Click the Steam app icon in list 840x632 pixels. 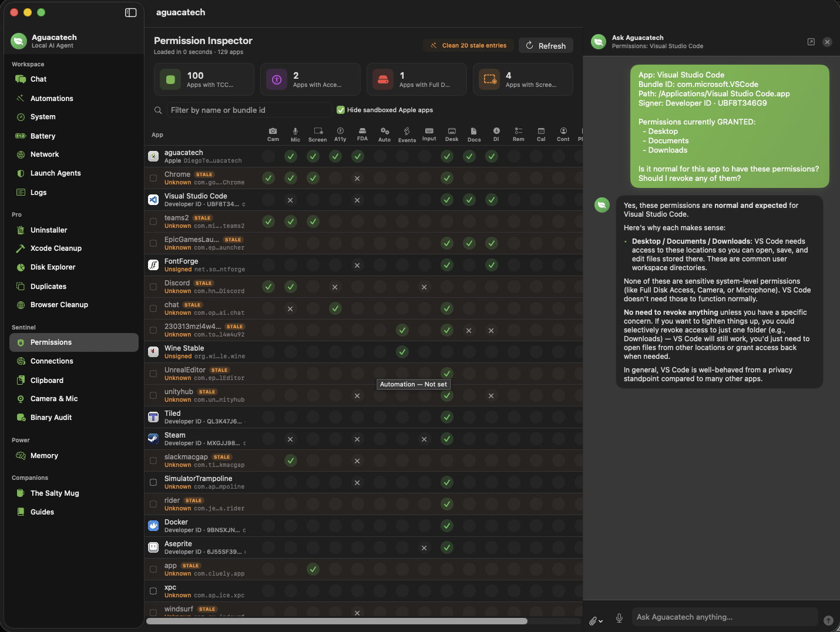coord(153,439)
